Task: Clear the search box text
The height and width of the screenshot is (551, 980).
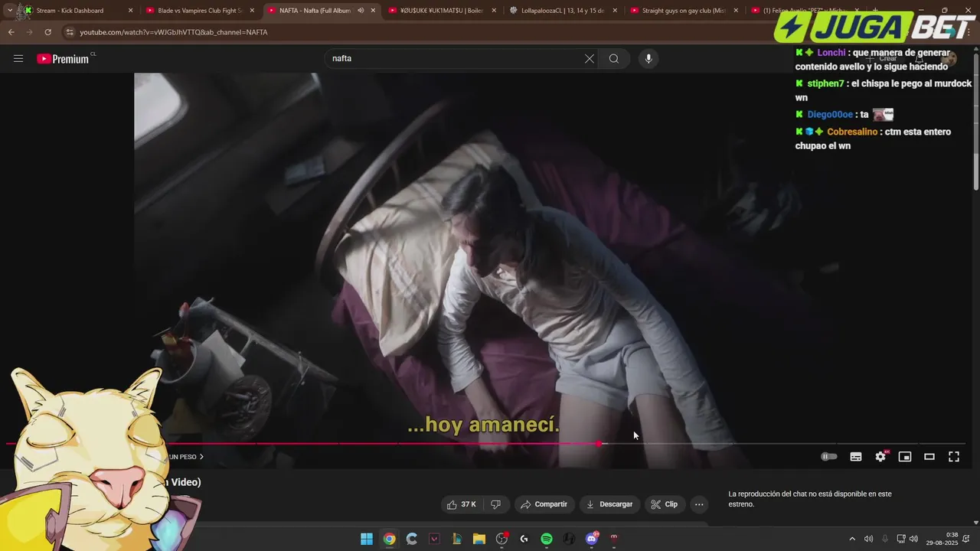Action: tap(590, 59)
